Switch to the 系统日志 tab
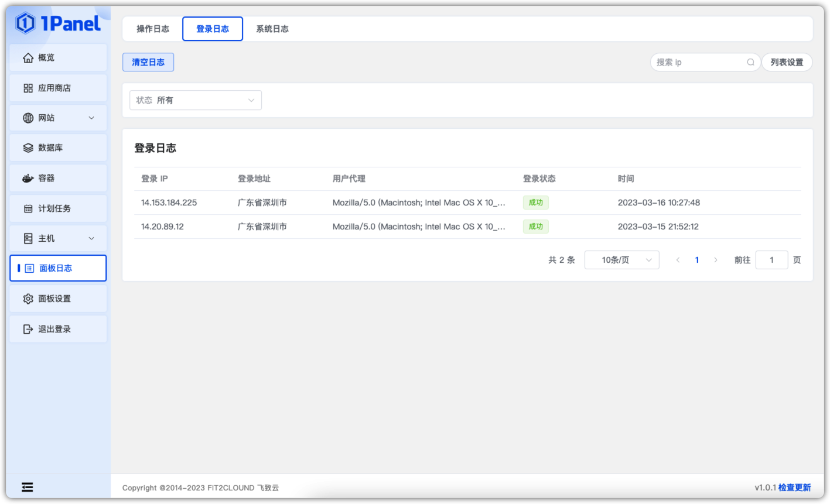 point(272,28)
